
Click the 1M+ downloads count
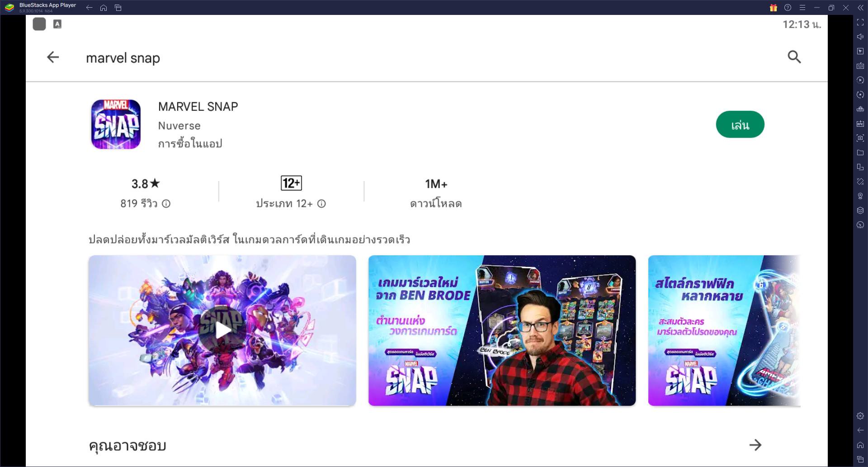click(436, 184)
